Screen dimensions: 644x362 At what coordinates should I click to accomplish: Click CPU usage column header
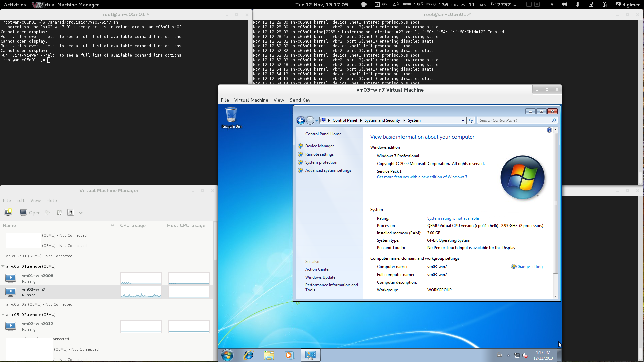[133, 225]
